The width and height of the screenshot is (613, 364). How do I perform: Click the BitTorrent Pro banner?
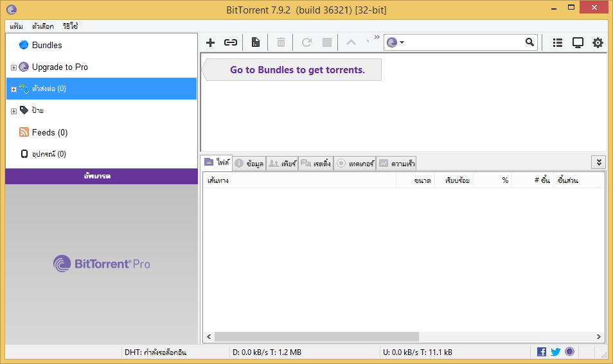coord(102,264)
